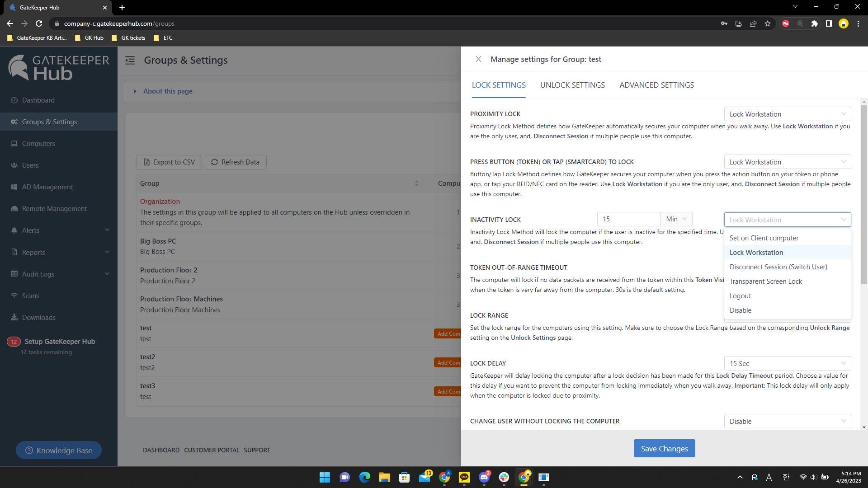Open the DASHBOARD footer link
Screen dimensions: 868x488
pyautogui.click(x=161, y=450)
